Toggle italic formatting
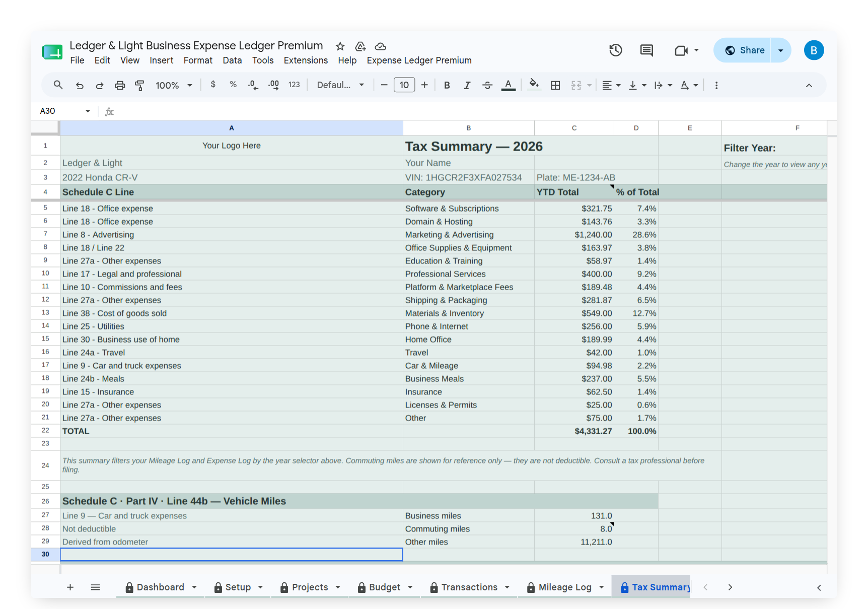Screen dimensions: 868x609 pyautogui.click(x=467, y=85)
